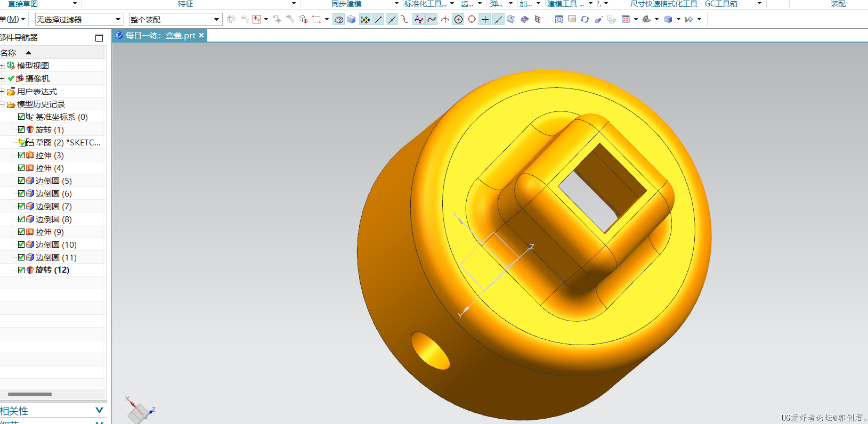This screenshot has height=424, width=868.
Task: Toggle the 边倒圆 (5) checkbox
Action: click(x=21, y=181)
